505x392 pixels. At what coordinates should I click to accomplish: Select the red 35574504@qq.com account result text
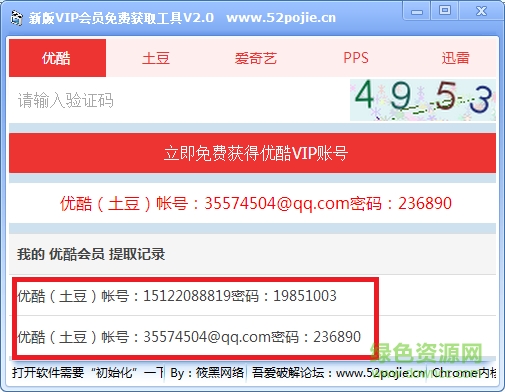click(x=256, y=203)
